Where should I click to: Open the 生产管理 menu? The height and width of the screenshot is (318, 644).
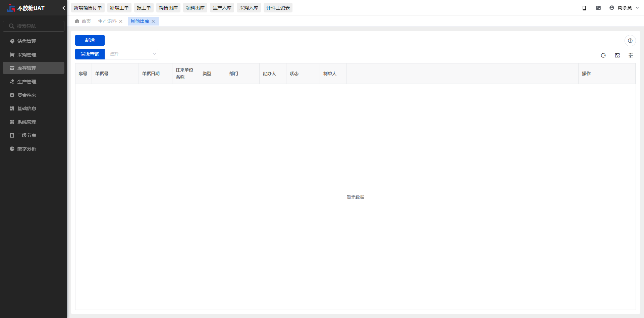[34, 82]
